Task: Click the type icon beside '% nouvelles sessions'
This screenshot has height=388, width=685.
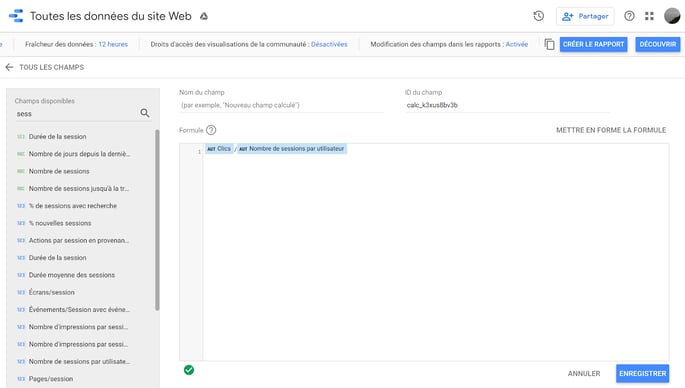Action: point(21,223)
